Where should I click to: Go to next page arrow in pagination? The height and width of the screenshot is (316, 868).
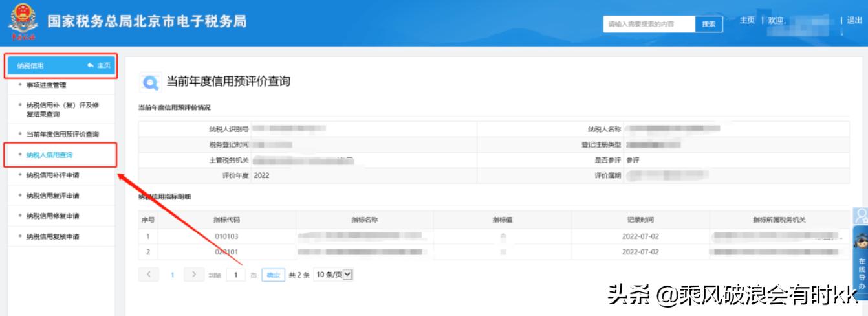(x=193, y=275)
